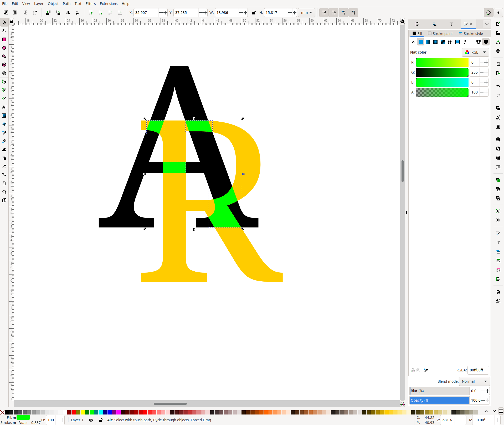Viewport: 504px width, 425px height.
Task: Select the Spiral tool
Action: pyautogui.click(x=4, y=73)
